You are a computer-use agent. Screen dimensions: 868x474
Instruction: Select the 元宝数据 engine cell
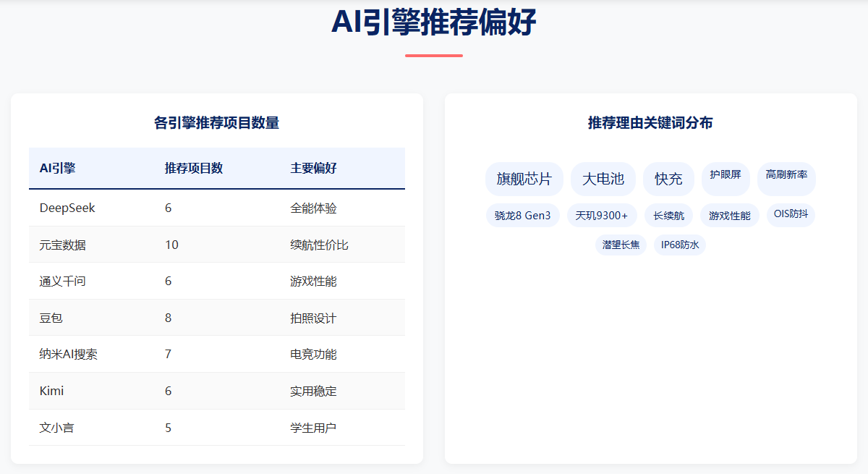click(x=92, y=245)
